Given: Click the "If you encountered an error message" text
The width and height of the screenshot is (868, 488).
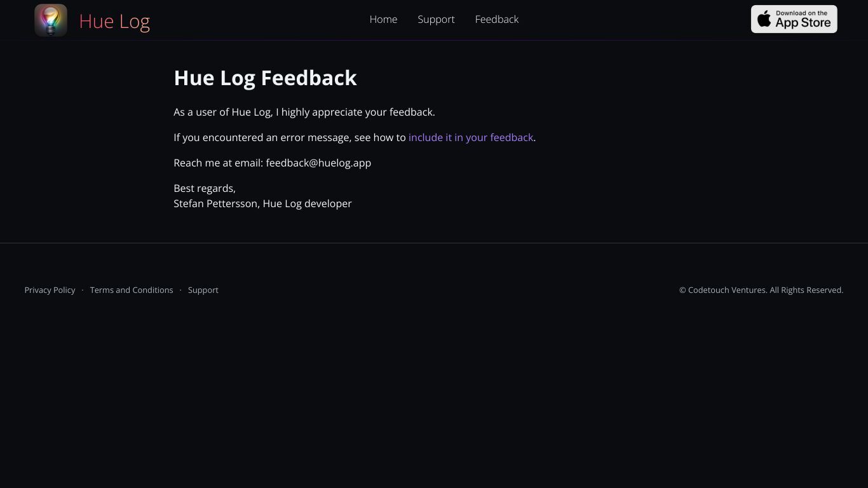Looking at the screenshot, I should tap(262, 137).
